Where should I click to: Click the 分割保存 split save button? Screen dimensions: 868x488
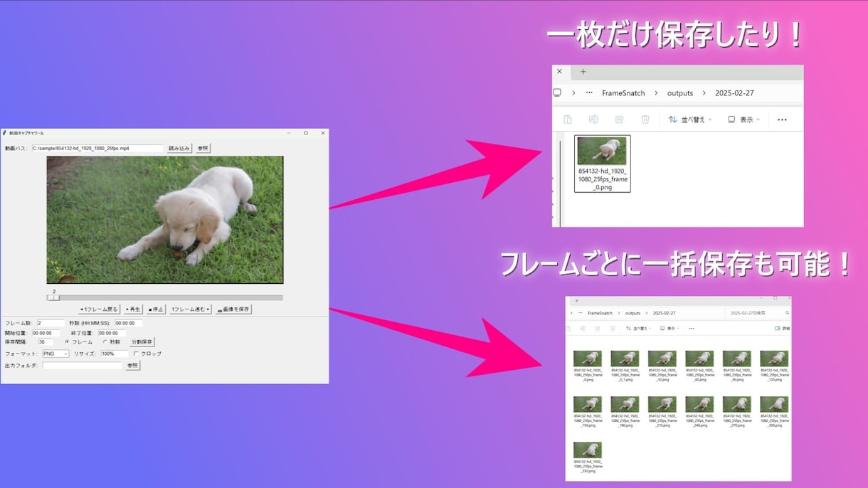[142, 342]
